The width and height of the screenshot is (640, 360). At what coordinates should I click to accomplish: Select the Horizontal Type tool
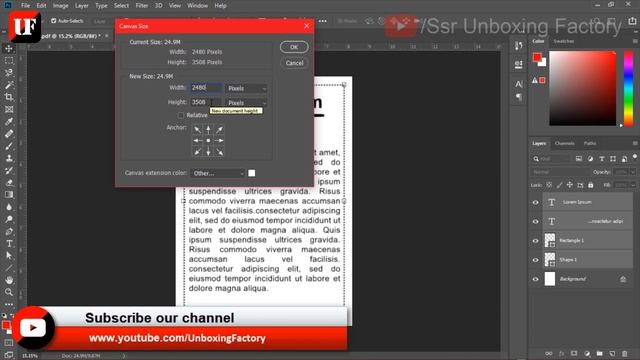(x=9, y=244)
